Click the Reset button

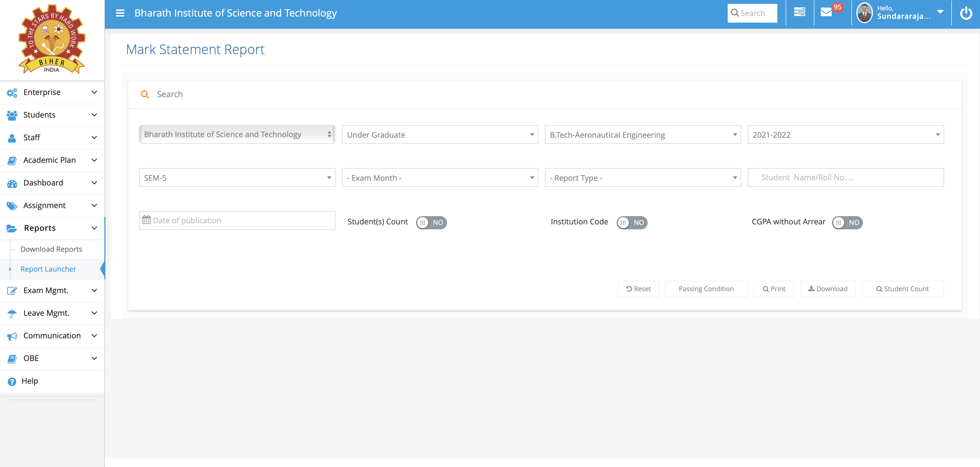(x=638, y=289)
